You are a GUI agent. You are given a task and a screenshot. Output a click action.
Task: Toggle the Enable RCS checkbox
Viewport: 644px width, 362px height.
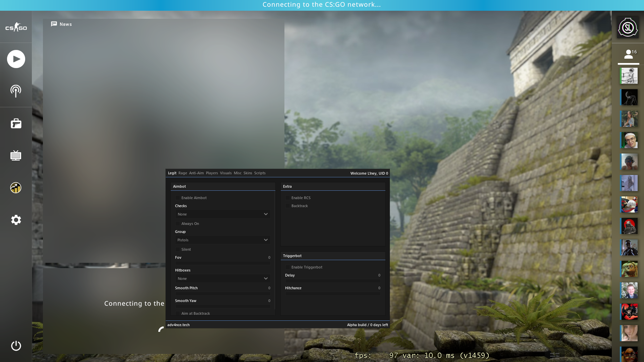(x=288, y=198)
